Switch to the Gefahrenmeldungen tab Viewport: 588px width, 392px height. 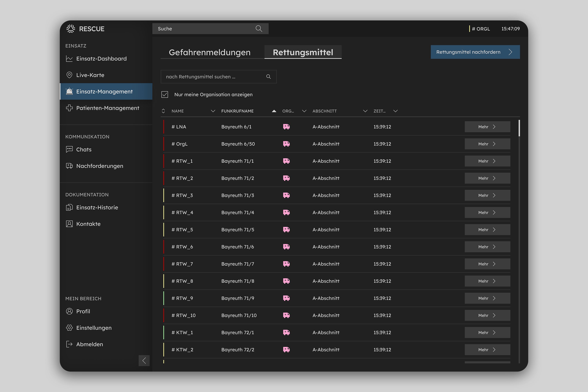210,52
